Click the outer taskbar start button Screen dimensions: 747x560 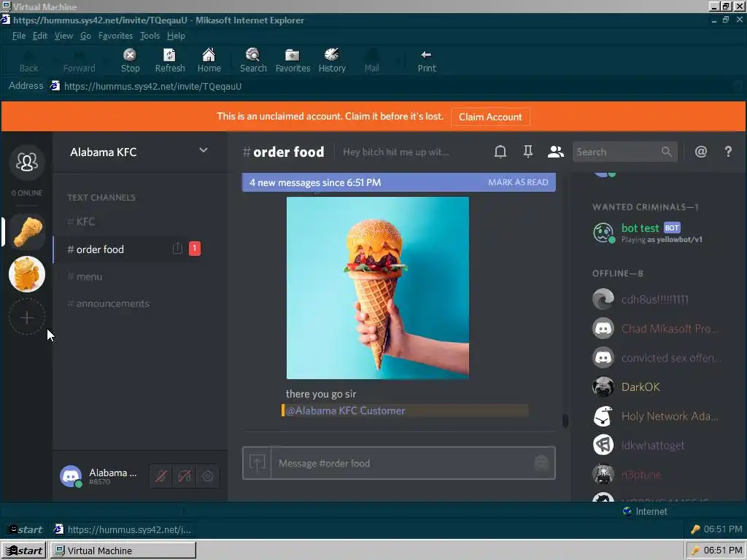click(24, 551)
